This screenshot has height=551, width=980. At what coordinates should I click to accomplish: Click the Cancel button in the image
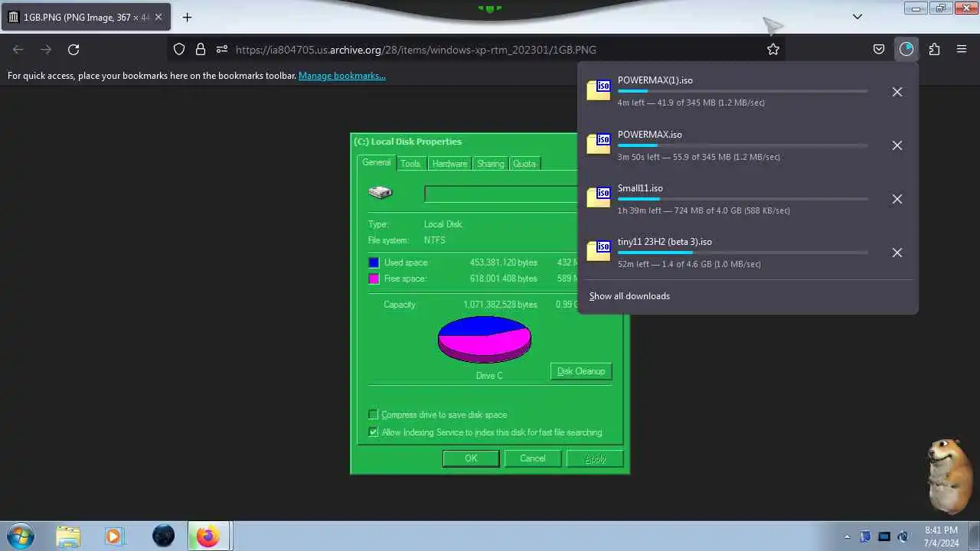tap(533, 458)
